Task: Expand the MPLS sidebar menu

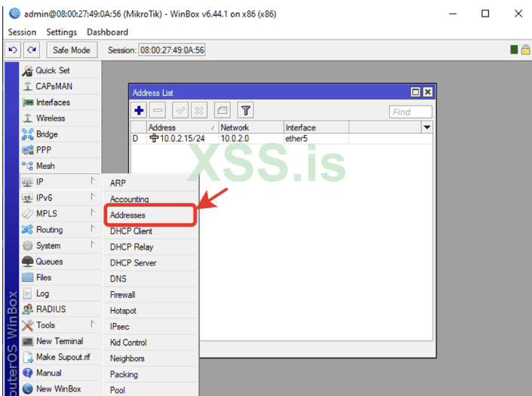Action: point(60,213)
